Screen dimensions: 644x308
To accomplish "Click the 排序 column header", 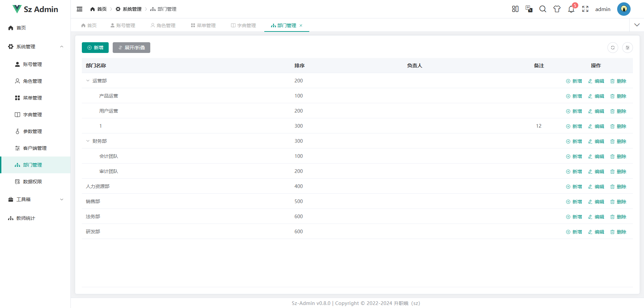I will pyautogui.click(x=300, y=66).
